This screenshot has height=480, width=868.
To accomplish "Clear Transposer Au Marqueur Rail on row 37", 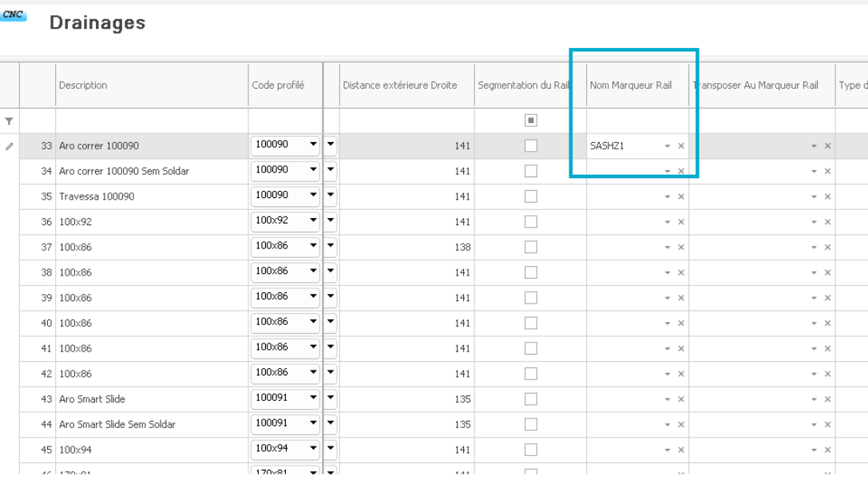I will point(827,248).
